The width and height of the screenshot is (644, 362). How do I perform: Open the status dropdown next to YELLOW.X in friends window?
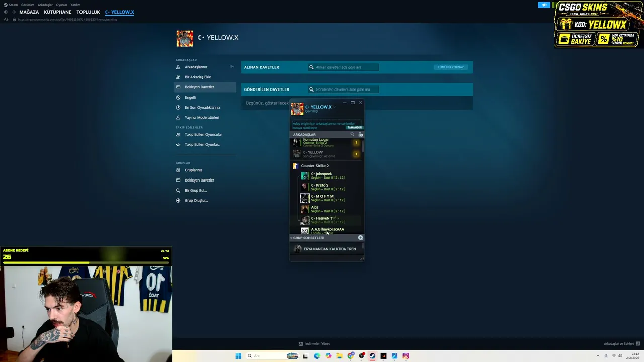coord(334,107)
